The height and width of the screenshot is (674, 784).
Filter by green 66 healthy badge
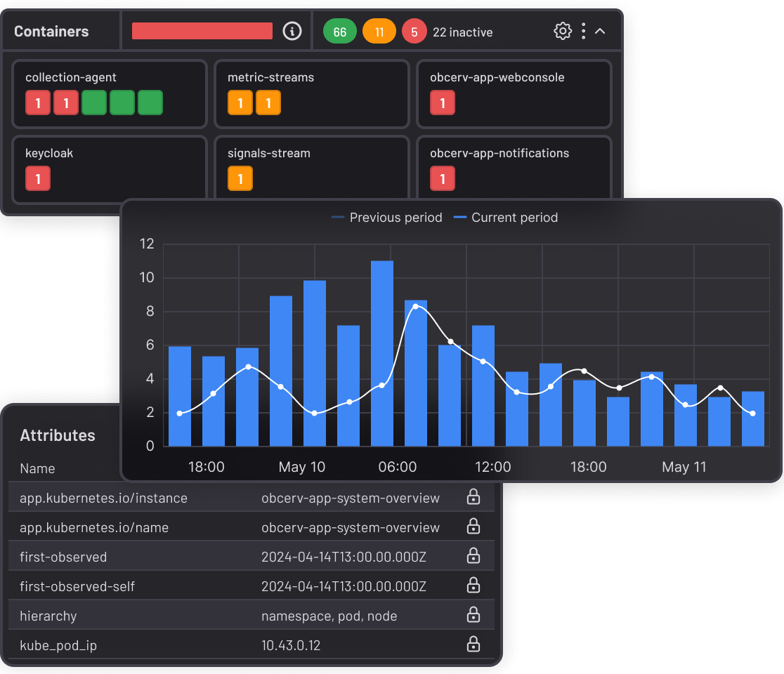340,32
